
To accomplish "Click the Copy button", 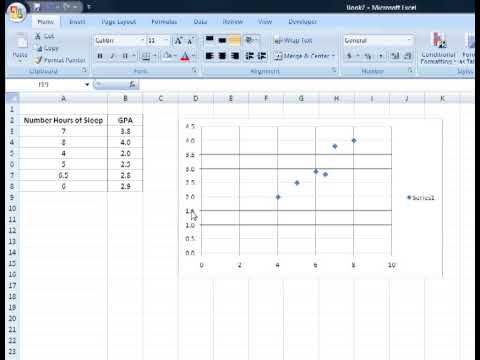I will tap(47, 48).
